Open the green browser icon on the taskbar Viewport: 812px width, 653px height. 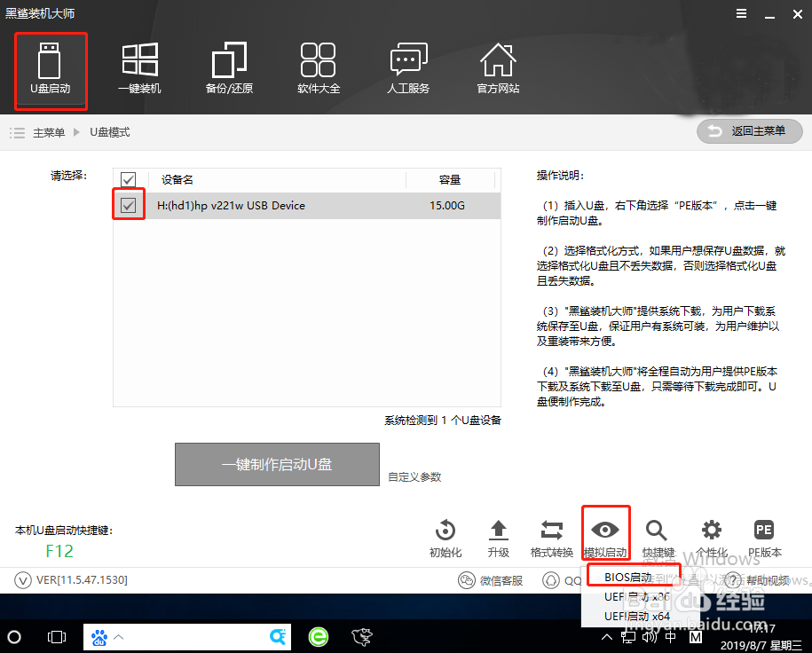[x=319, y=637]
